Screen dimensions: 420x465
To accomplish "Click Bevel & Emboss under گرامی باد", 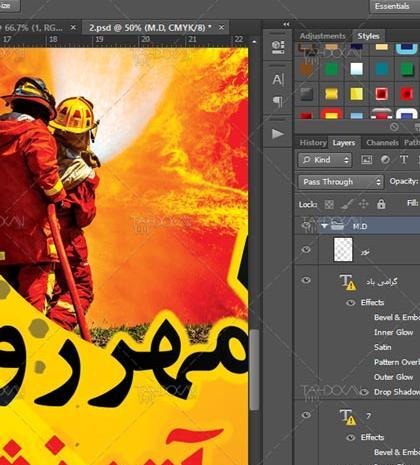I will click(x=397, y=317).
